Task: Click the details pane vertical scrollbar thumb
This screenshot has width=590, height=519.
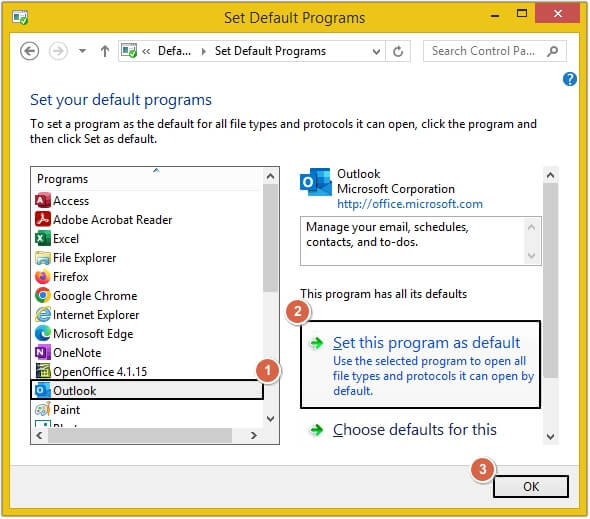Action: (x=550, y=280)
